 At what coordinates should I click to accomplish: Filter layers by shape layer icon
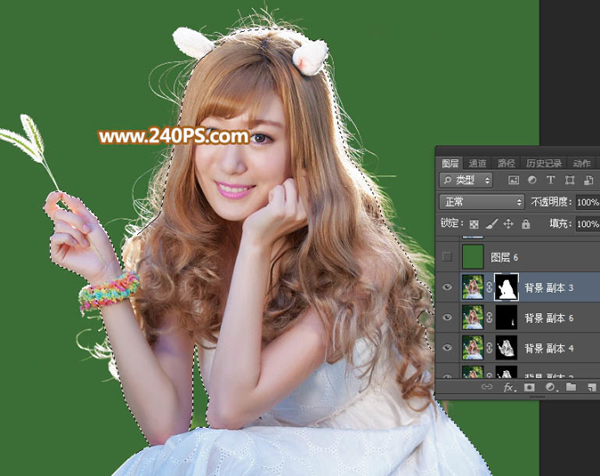click(x=569, y=180)
